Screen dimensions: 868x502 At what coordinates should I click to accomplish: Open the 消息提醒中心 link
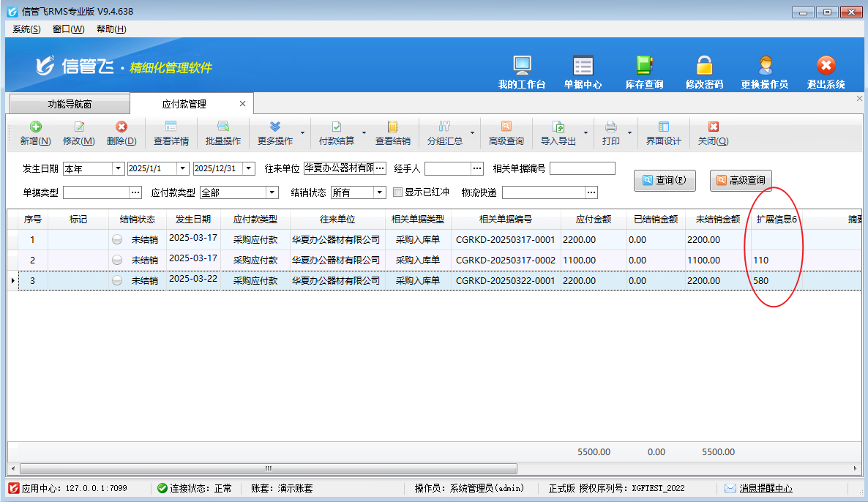tap(766, 488)
